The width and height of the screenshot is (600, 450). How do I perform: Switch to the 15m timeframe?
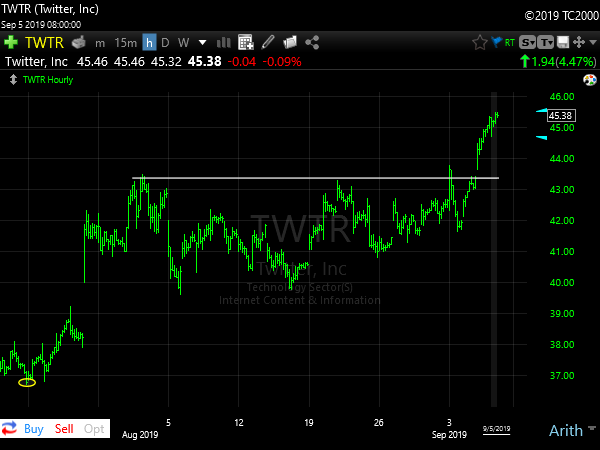point(126,42)
